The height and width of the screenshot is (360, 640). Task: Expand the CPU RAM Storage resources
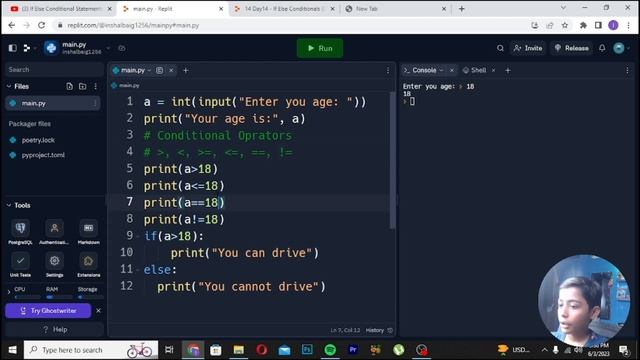tap(9, 292)
